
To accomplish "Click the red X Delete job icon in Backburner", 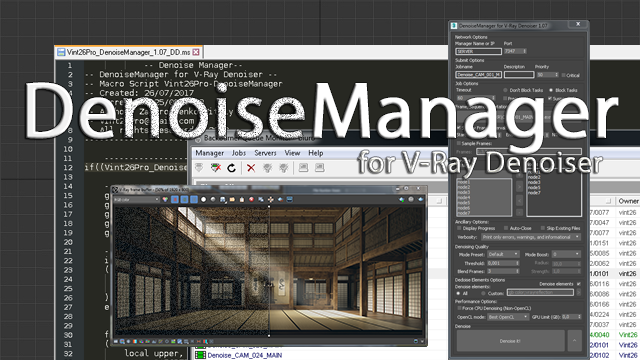I will pyautogui.click(x=251, y=168).
